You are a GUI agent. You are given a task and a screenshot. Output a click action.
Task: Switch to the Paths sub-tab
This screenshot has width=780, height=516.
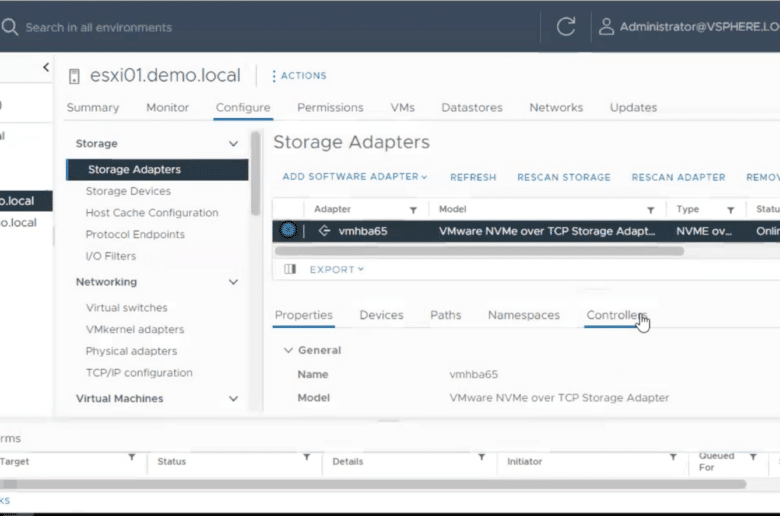click(x=445, y=315)
